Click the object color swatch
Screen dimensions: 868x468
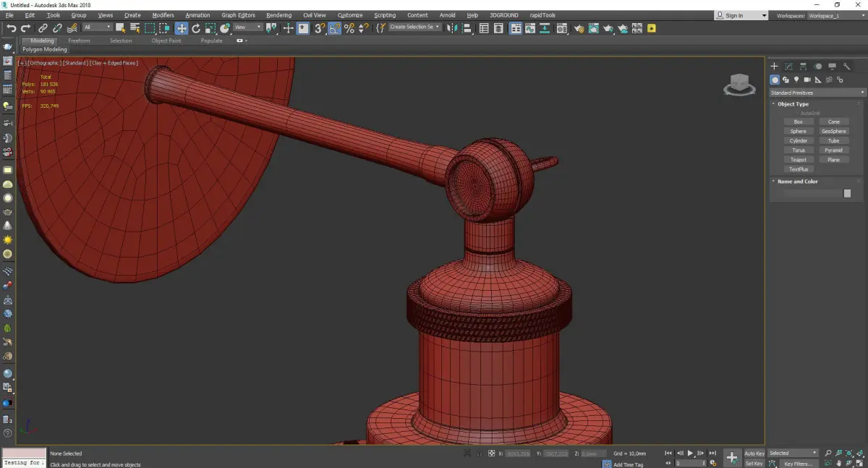(847, 194)
